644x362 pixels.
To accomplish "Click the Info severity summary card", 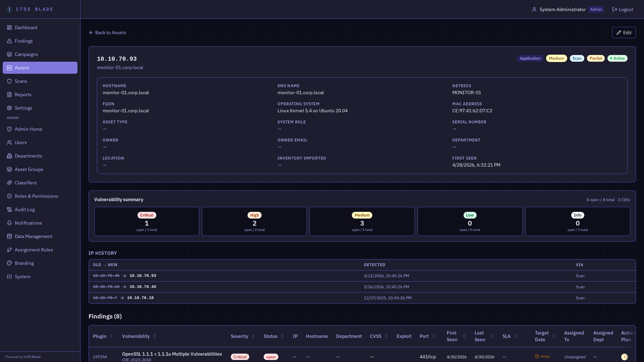I will tap(577, 221).
